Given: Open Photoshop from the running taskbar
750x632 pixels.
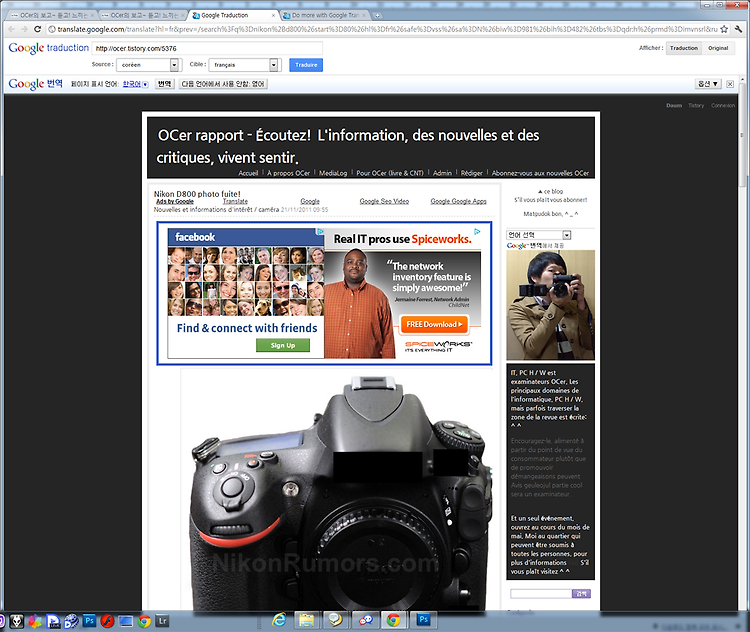Looking at the screenshot, I should click(x=423, y=621).
